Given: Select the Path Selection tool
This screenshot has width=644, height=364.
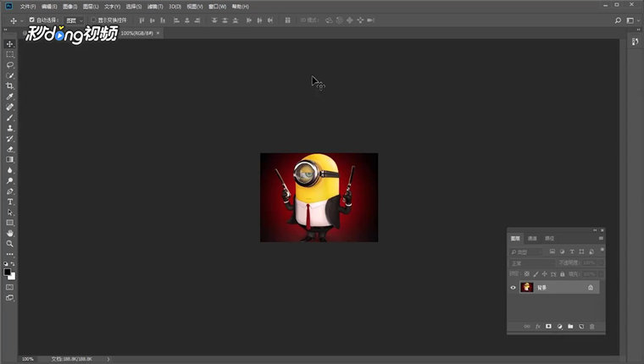Looking at the screenshot, I should click(10, 212).
